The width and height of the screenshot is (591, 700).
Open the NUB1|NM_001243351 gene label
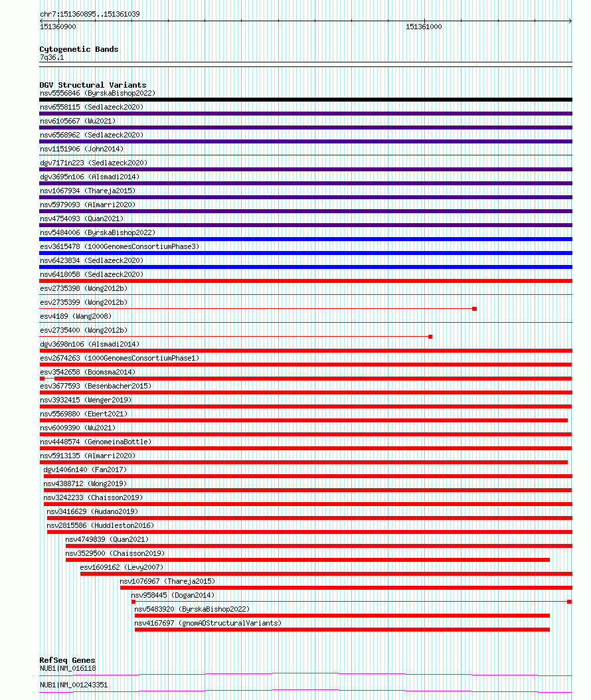coord(74,685)
